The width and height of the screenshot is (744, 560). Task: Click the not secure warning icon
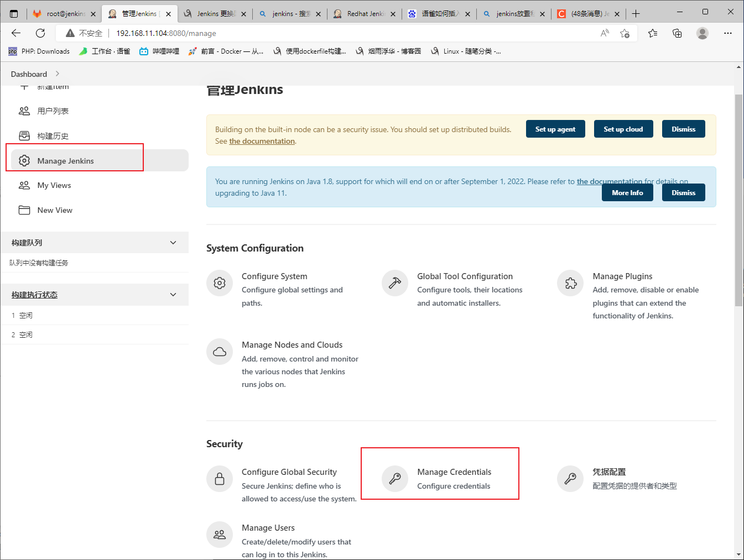[x=70, y=33]
